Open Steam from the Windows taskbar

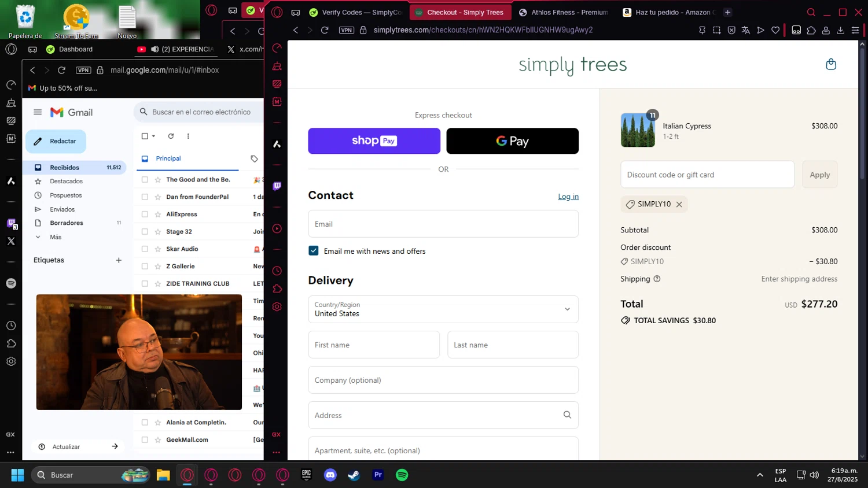pos(354,475)
